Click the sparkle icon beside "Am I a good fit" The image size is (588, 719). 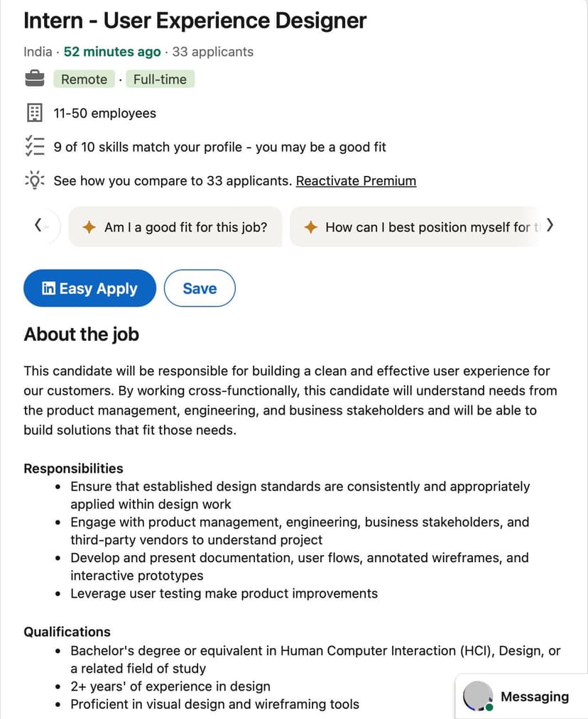coord(89,227)
